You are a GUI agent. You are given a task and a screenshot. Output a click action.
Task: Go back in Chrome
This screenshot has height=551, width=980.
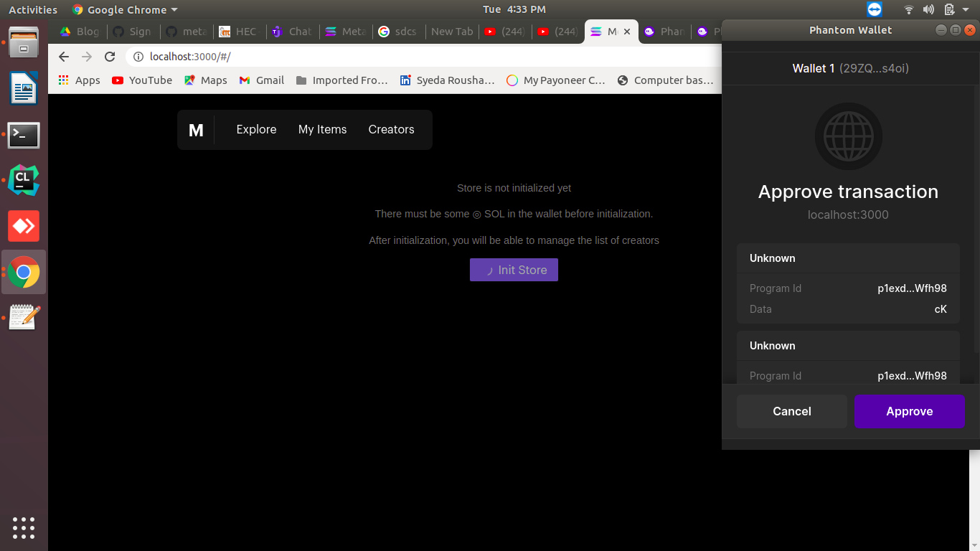click(x=64, y=57)
